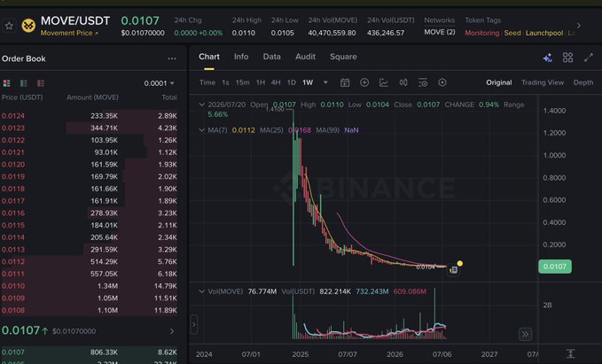Open the calendar date picker icon
Screen dimensions: 602x364
(345, 82)
